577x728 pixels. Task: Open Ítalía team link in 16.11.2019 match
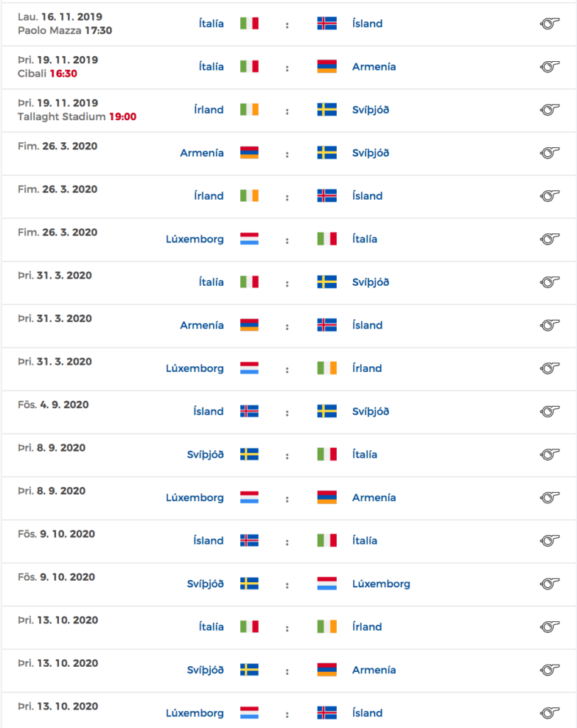[x=211, y=23]
